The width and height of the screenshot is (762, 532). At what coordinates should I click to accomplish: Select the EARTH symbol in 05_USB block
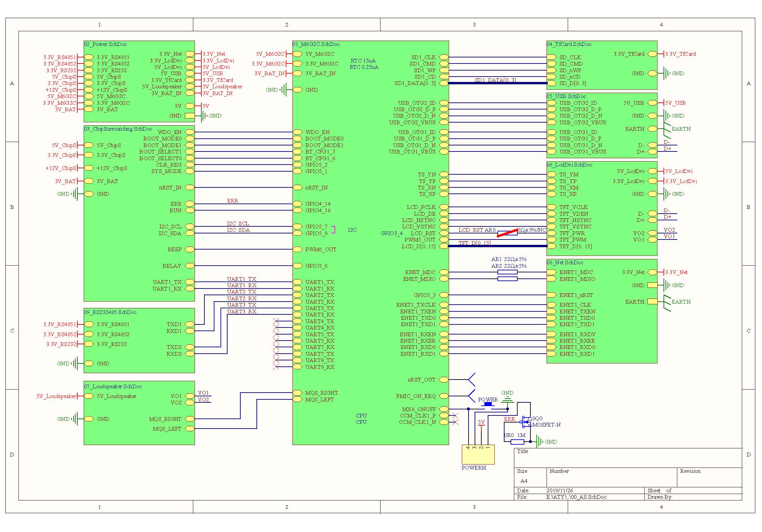667,130
